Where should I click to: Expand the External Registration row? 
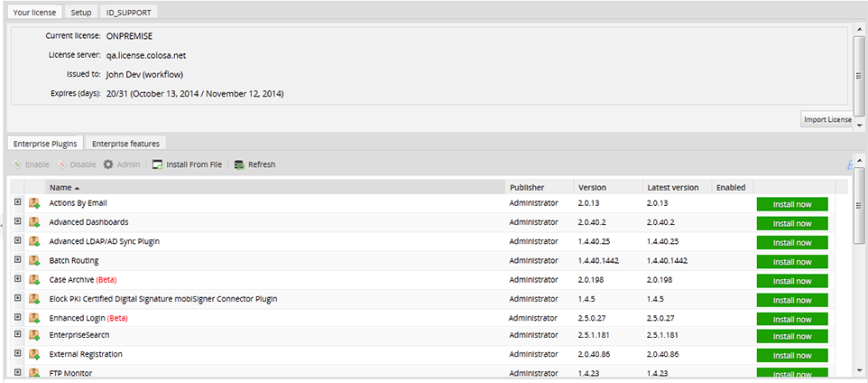[x=18, y=355]
